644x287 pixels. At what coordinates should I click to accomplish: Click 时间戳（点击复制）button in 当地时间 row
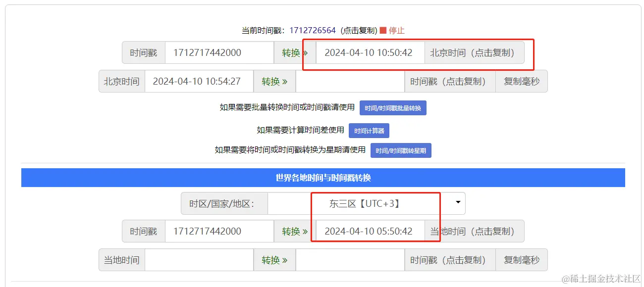tap(450, 260)
